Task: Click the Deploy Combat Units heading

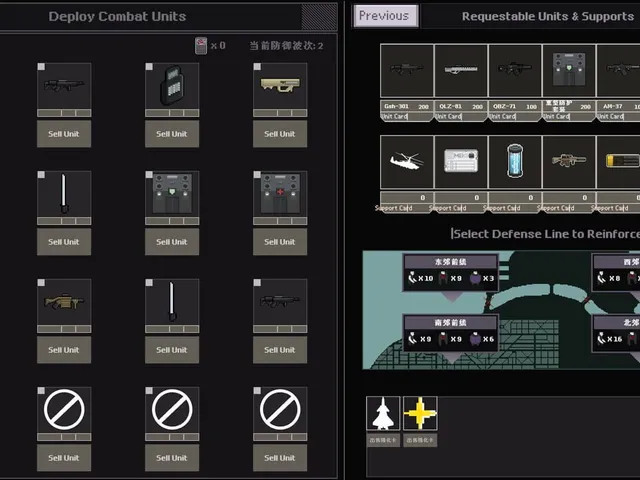Action: (x=117, y=16)
